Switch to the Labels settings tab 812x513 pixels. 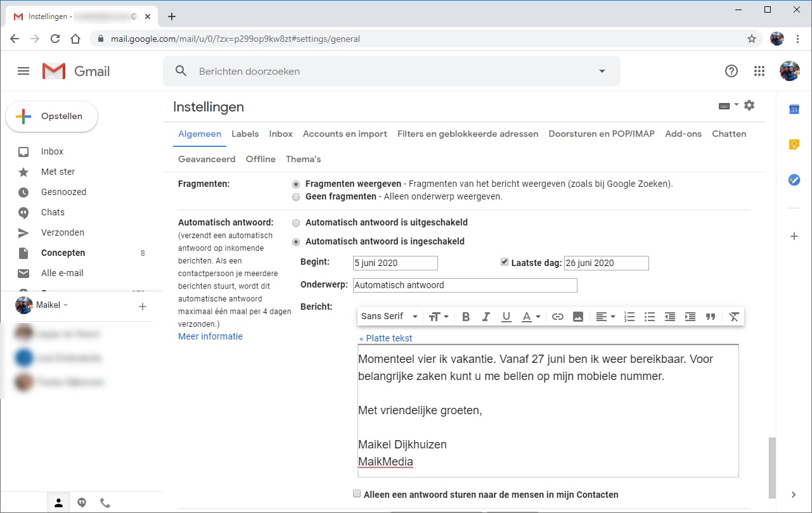(245, 134)
